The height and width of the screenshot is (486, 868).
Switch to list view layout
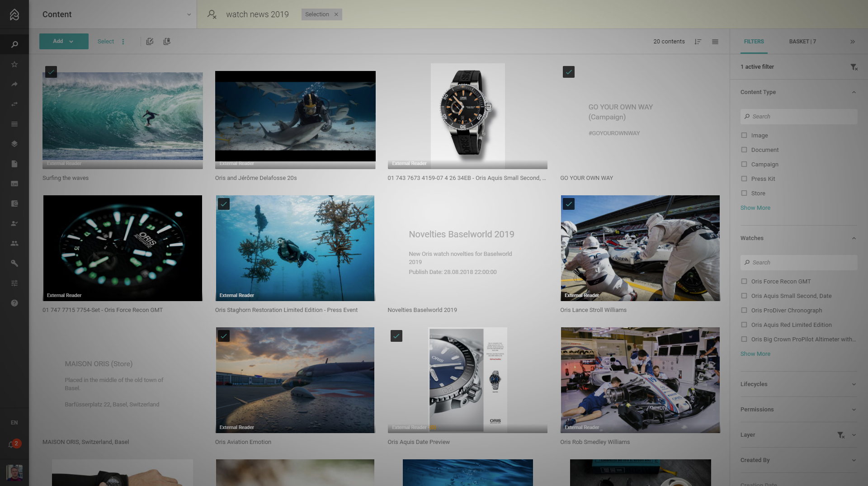[x=715, y=42]
